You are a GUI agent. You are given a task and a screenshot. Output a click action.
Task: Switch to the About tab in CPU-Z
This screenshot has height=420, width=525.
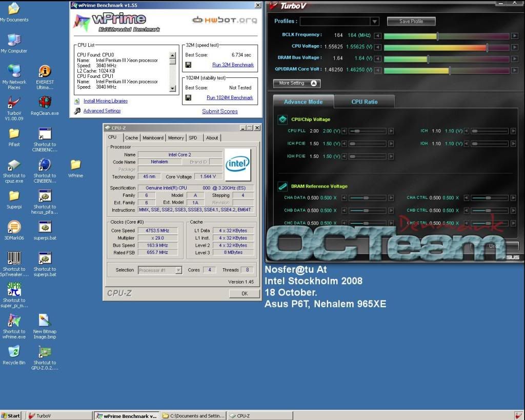click(x=212, y=137)
